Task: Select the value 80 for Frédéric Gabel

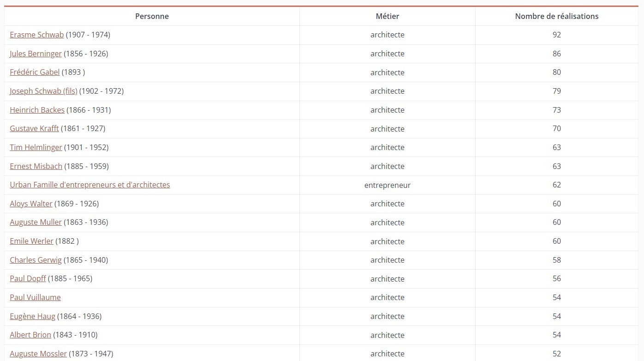Action: coord(557,72)
